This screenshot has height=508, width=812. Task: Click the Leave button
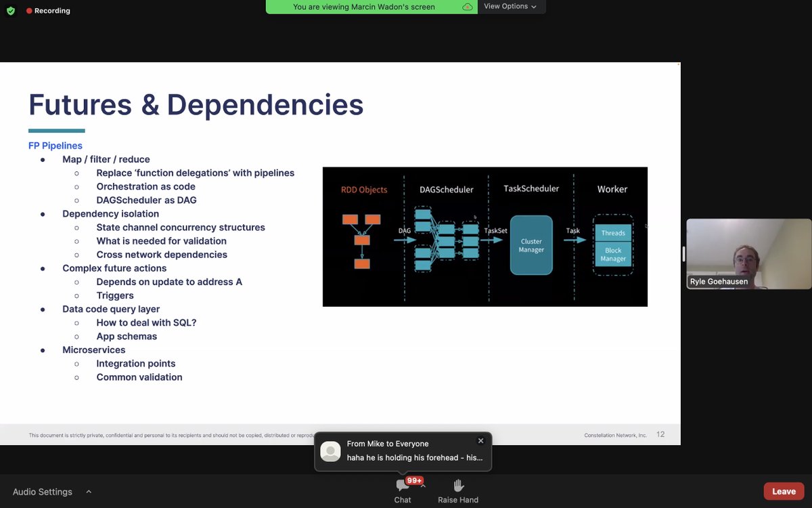[783, 490]
